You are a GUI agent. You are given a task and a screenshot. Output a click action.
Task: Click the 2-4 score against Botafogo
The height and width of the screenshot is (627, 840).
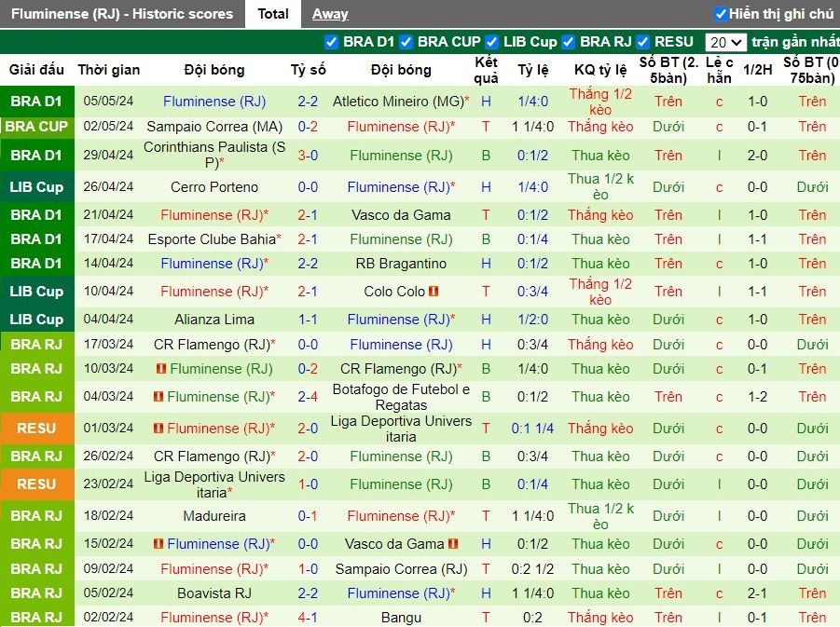coord(308,396)
